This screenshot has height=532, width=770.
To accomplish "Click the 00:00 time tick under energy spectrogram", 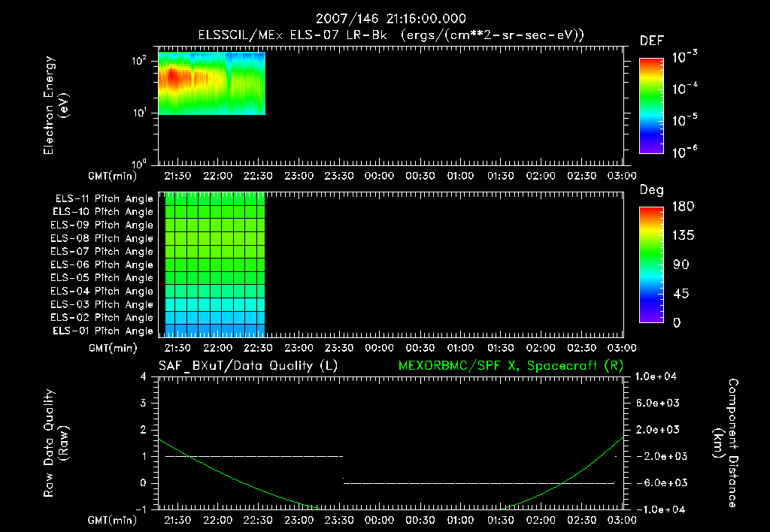I will pyautogui.click(x=380, y=176).
